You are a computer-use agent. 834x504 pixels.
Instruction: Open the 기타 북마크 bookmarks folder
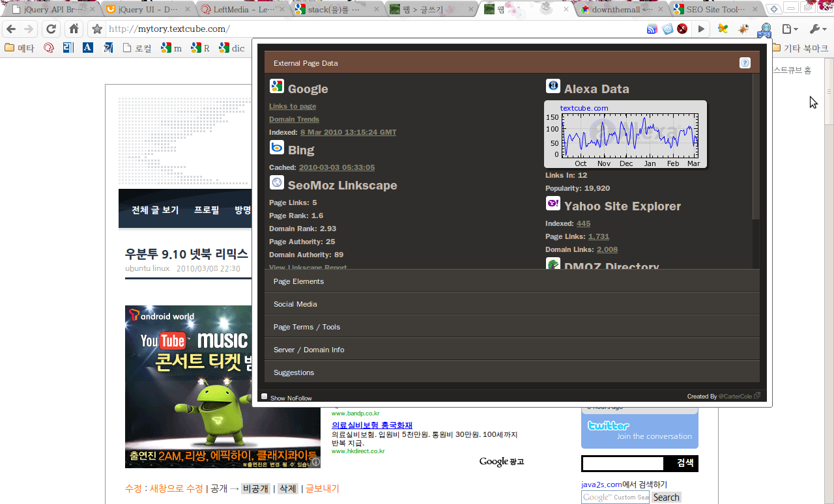click(801, 48)
